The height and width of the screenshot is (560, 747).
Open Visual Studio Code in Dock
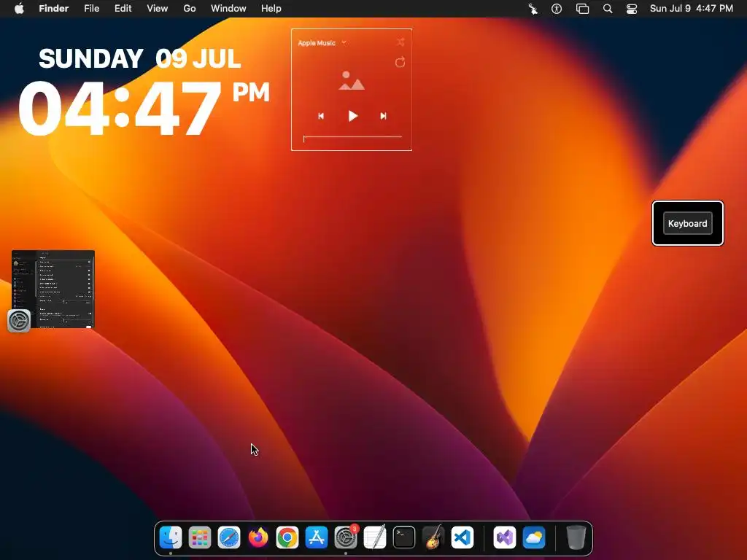coord(462,537)
